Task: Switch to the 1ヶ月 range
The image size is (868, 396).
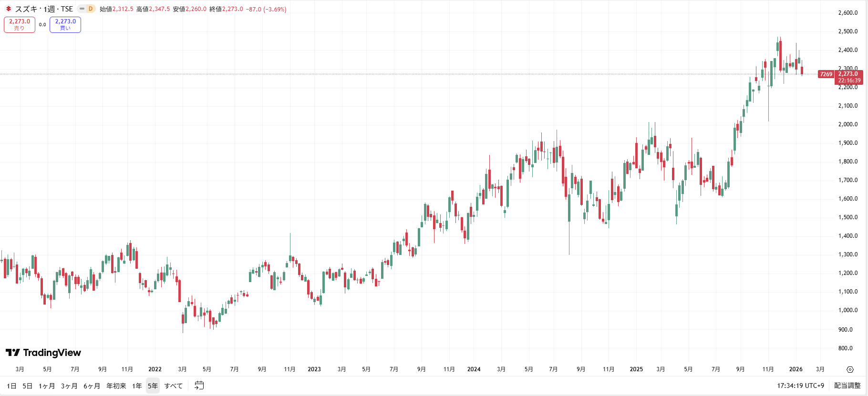Action: tap(47, 386)
